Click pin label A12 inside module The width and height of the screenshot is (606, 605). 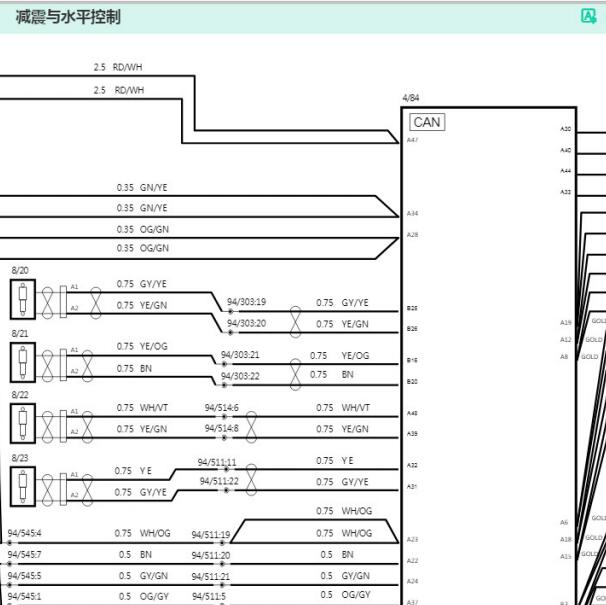click(565, 339)
